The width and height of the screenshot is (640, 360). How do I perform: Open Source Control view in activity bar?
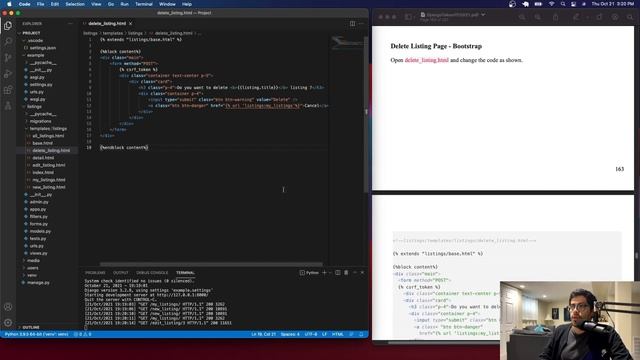pyautogui.click(x=8, y=58)
